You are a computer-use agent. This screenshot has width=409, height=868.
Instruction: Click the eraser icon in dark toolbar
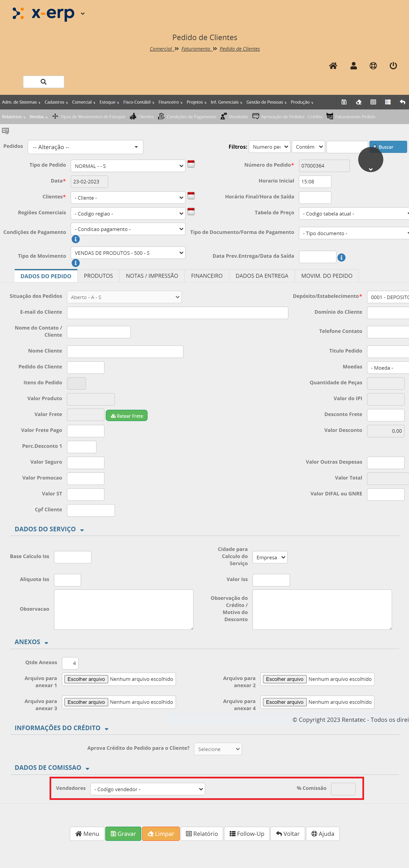point(358,102)
